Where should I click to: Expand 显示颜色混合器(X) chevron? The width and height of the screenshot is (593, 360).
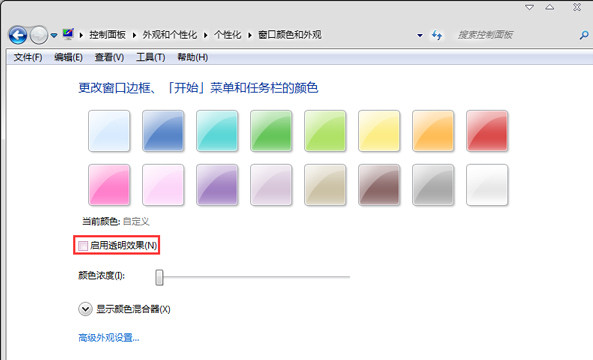coord(85,309)
